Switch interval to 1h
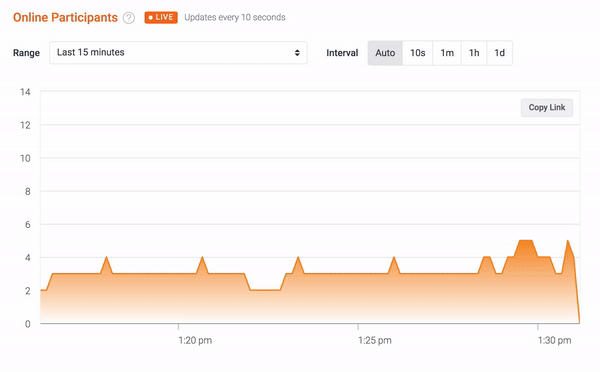The height and width of the screenshot is (372, 600). coord(474,53)
